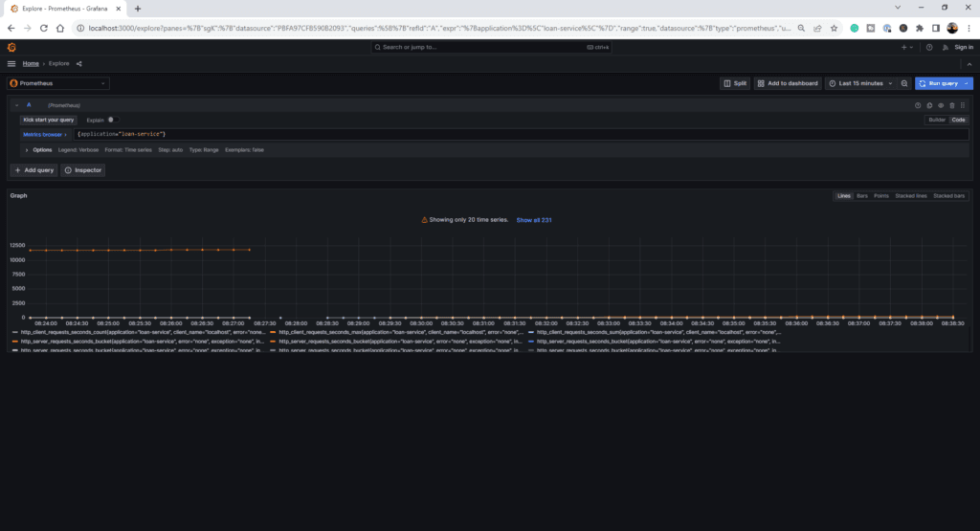Open a new browser tab
The width and height of the screenshot is (980, 531).
tap(138, 9)
